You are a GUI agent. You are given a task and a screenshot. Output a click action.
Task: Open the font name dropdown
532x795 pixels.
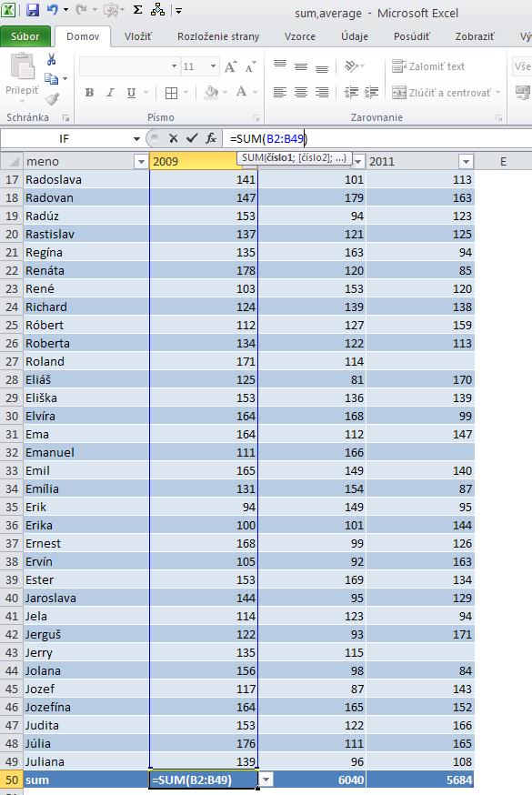[175, 66]
